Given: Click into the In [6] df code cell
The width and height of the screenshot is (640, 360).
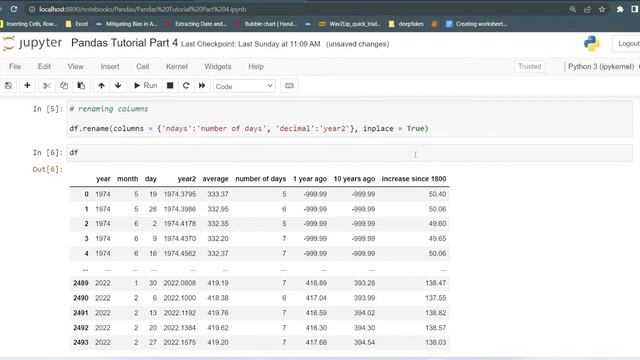Looking at the screenshot, I should point(350,153).
